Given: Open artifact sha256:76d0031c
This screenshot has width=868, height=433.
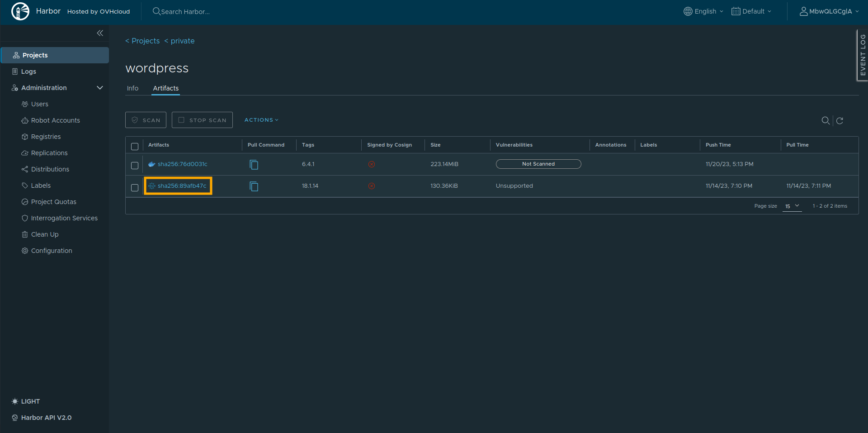Looking at the screenshot, I should [182, 164].
